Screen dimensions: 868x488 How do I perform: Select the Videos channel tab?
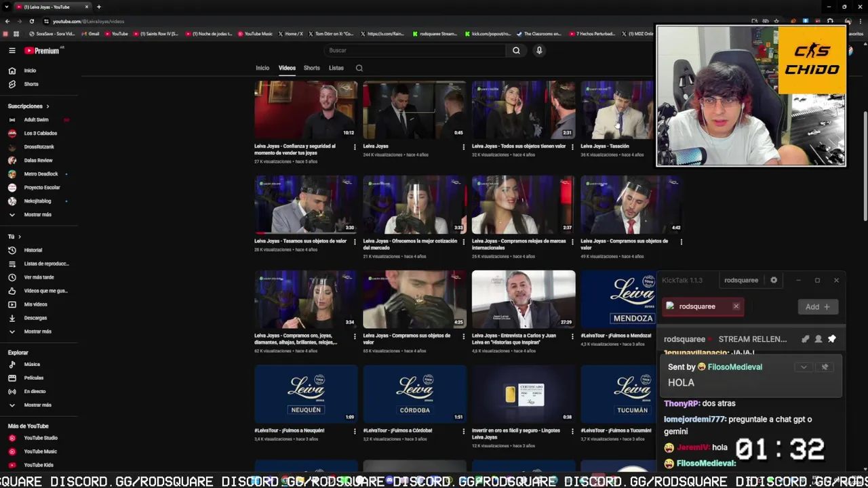point(287,68)
